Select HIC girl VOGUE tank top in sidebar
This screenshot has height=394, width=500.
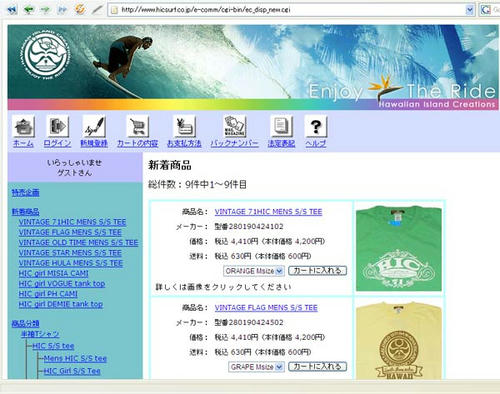62,284
